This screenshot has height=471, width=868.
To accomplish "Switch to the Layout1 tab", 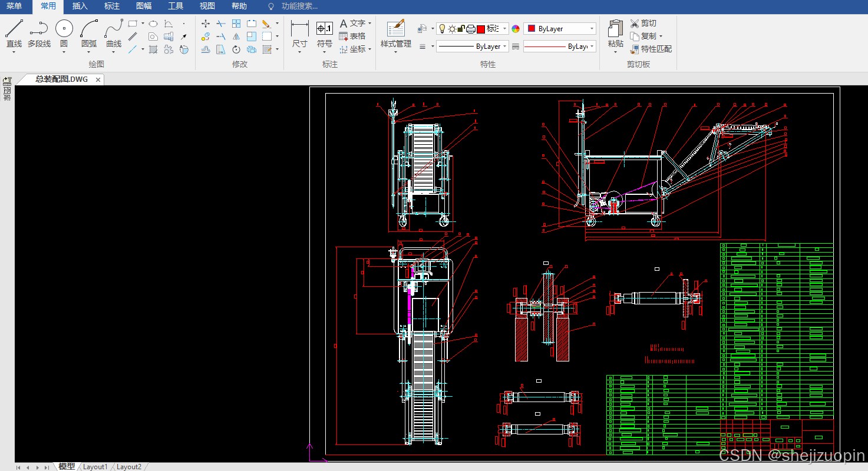I will (x=95, y=467).
